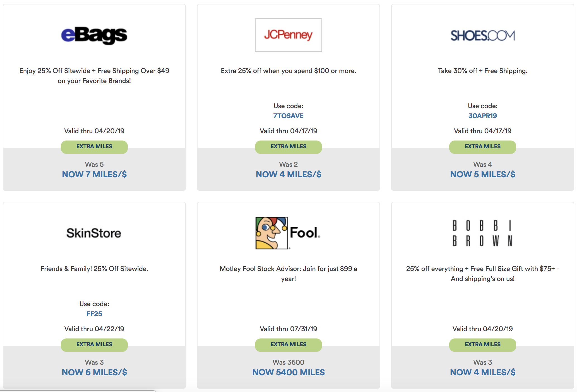Open the Bobbi Brown logo
This screenshot has width=577, height=392.
[482, 233]
